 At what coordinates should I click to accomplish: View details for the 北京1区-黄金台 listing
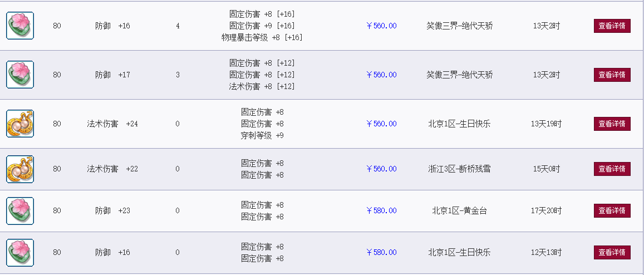(612, 211)
